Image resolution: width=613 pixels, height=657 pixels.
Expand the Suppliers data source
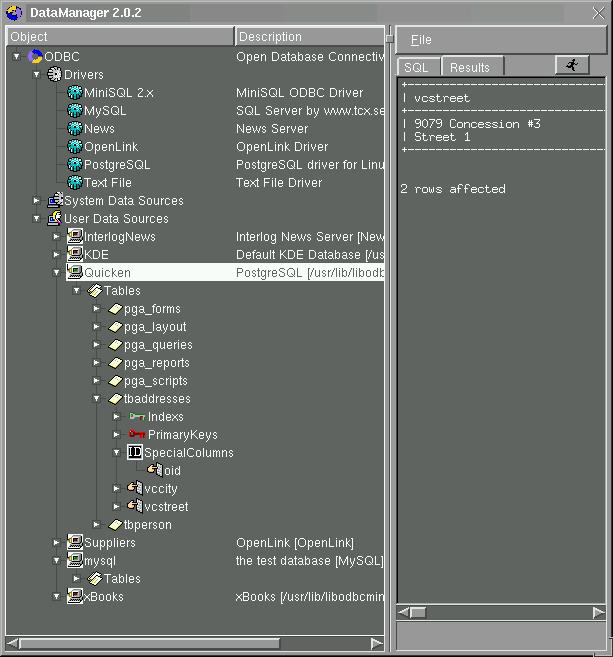point(56,542)
